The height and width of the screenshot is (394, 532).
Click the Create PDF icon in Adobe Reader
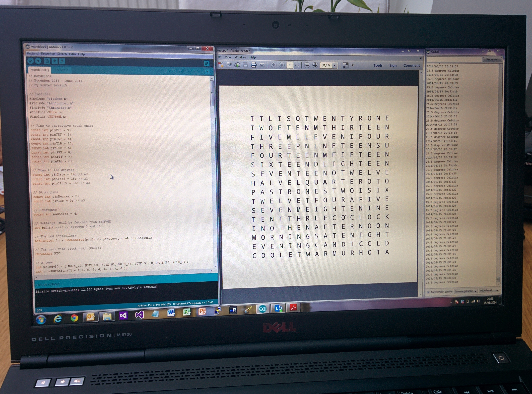221,65
